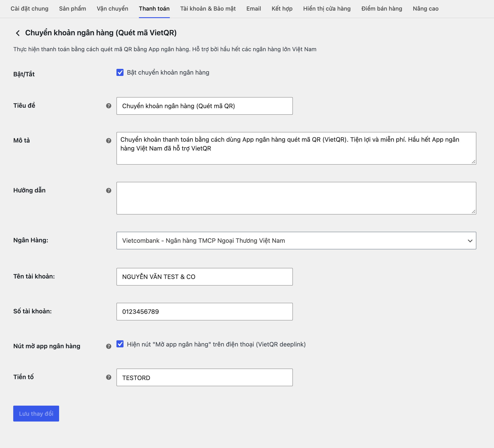Show help tooltip for Hướng dẫn field
This screenshot has width=494, height=448.
coord(109,190)
